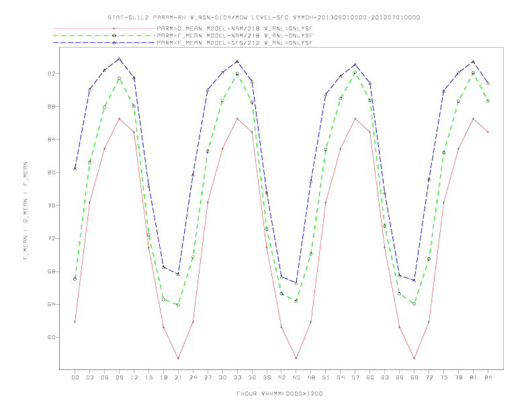
Task: Click x-axis forecast hour label 39
Action: click(267, 377)
